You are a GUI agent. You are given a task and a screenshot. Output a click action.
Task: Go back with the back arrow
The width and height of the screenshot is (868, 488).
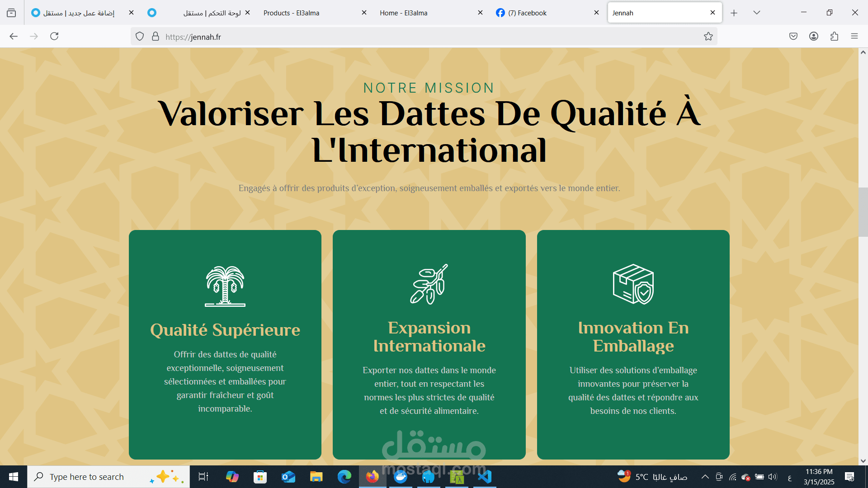pos(14,36)
